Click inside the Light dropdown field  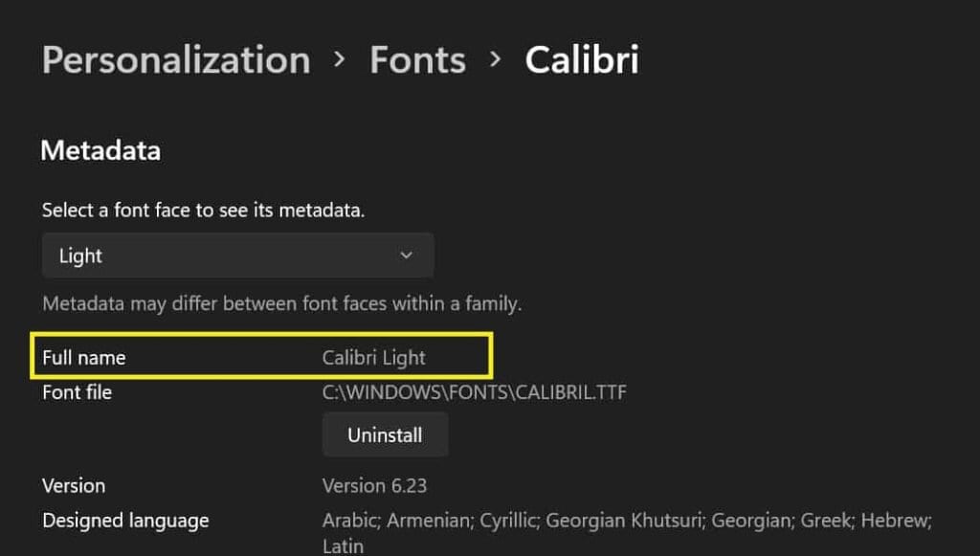pos(191,256)
